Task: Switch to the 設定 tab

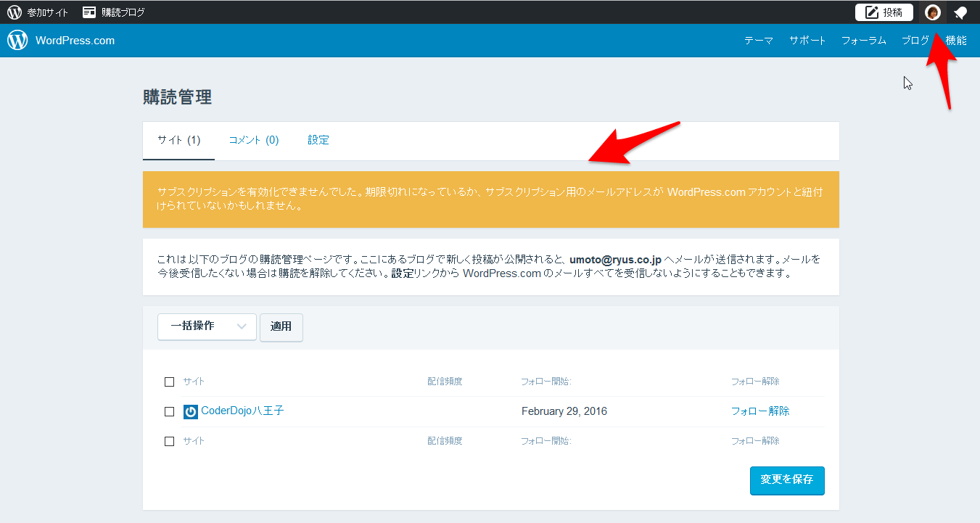Action: click(x=318, y=140)
